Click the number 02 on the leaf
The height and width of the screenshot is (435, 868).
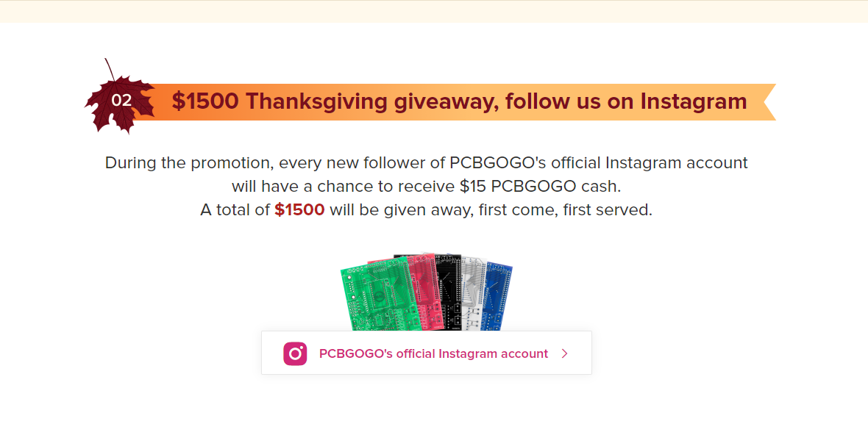coord(121,101)
